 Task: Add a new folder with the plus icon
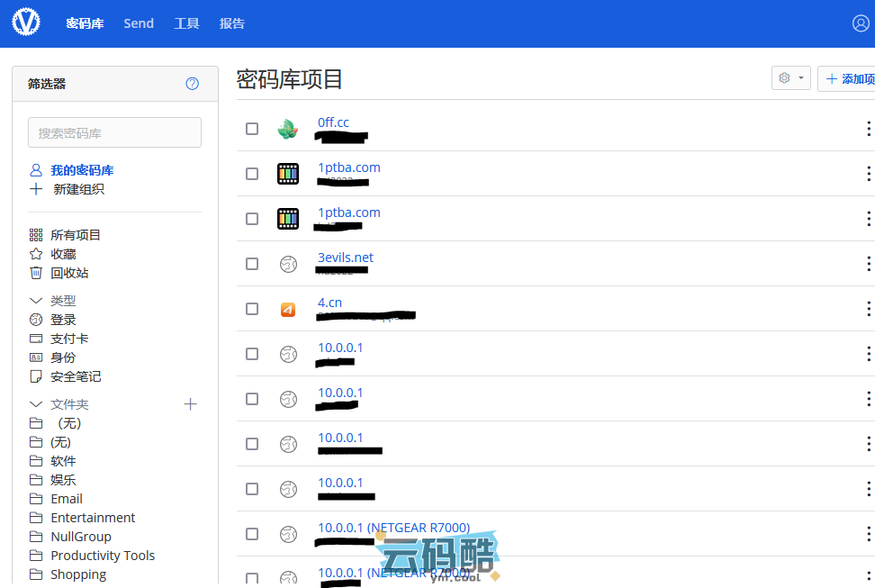[190, 404]
